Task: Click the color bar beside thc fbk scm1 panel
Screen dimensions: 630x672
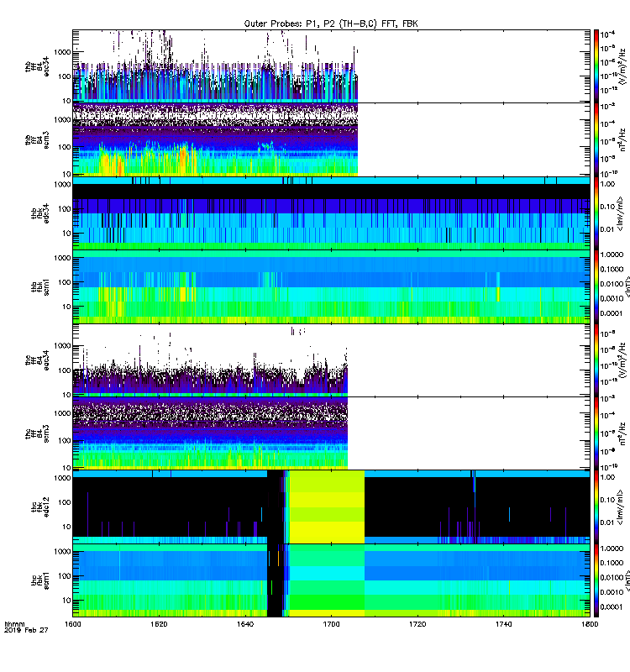Action: (596, 580)
